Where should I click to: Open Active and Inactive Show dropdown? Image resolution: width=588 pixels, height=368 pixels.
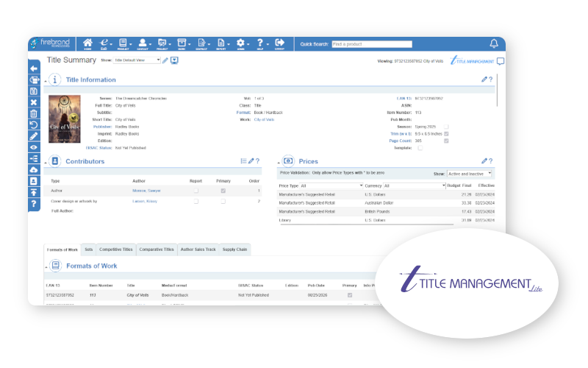click(x=469, y=174)
